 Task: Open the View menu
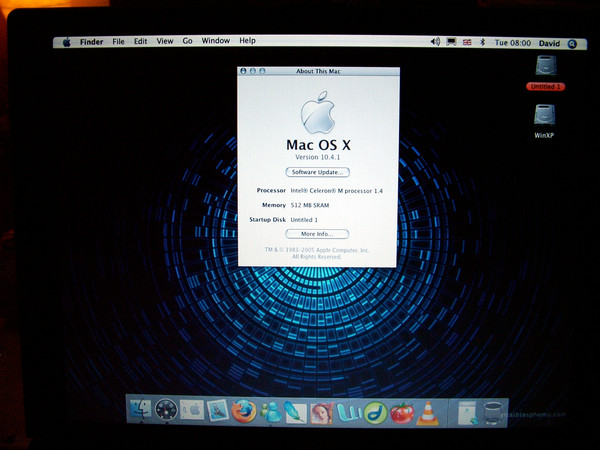pos(165,41)
